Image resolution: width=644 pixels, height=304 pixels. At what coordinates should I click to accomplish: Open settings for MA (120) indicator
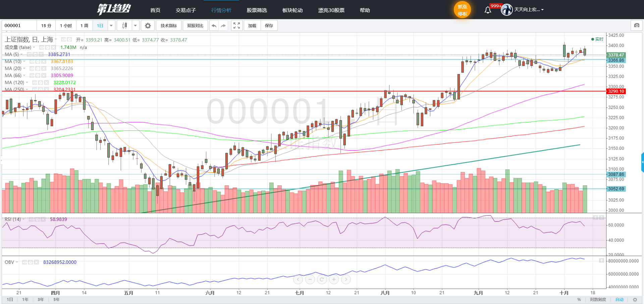[x=41, y=82]
